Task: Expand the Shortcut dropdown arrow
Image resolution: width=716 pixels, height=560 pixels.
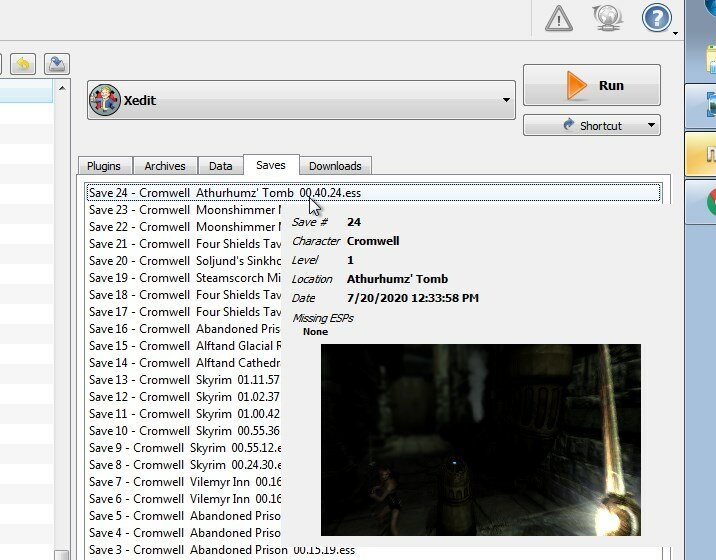Action: 651,125
